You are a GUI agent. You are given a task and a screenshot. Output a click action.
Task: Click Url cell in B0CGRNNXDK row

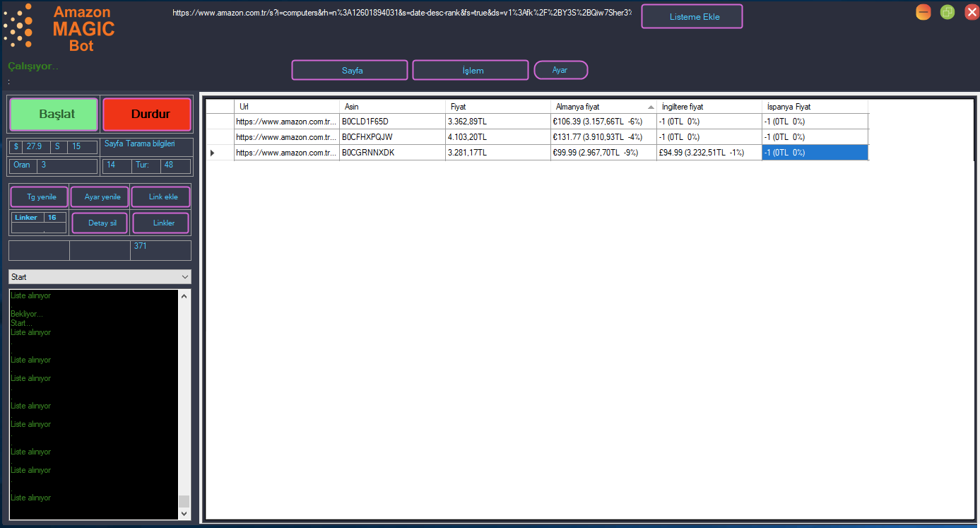(x=287, y=152)
